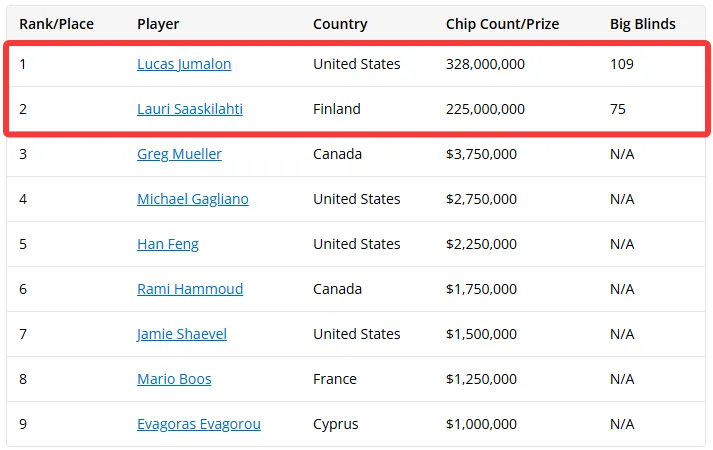Click the Evagoras Evagorou link
The image size is (713, 450).
[x=199, y=424]
